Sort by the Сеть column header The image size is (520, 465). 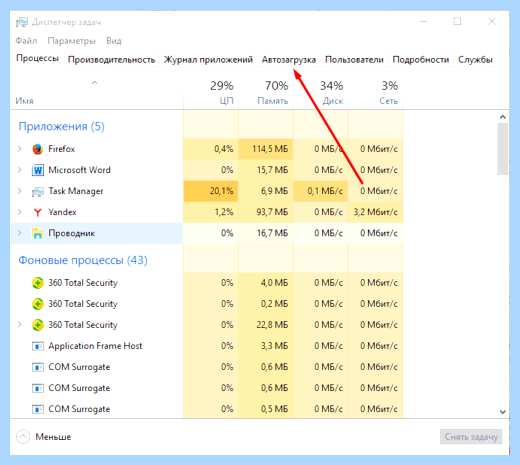pyautogui.click(x=375, y=93)
